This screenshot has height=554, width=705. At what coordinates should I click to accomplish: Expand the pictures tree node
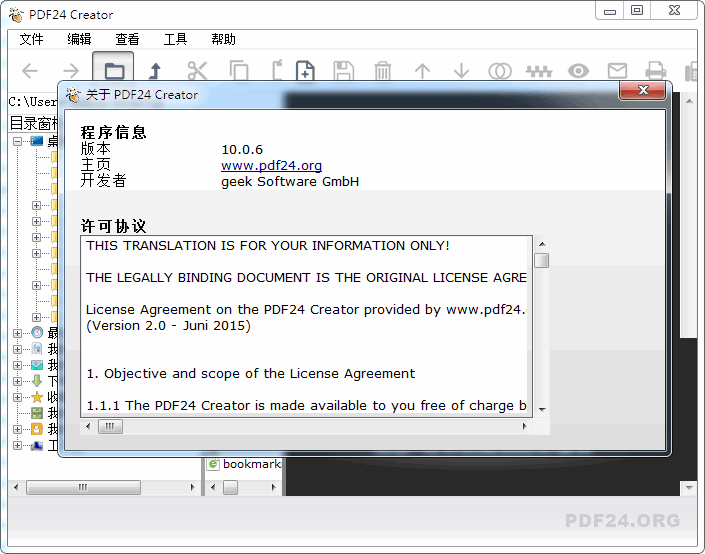pyautogui.click(x=17, y=365)
